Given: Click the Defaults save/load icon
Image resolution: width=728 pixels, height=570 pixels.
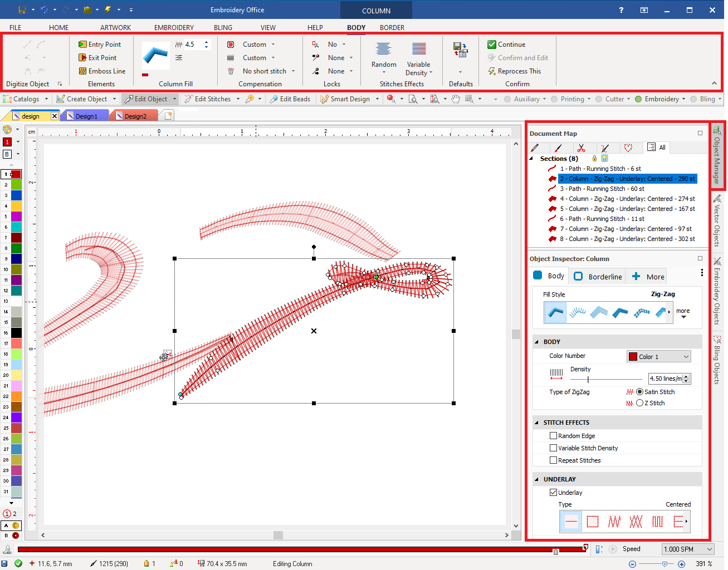Looking at the screenshot, I should (x=460, y=50).
